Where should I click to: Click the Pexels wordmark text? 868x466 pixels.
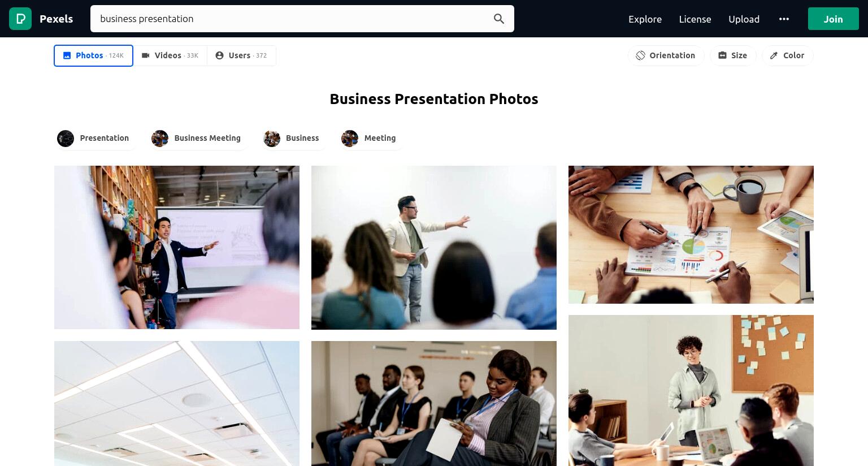click(56, 19)
